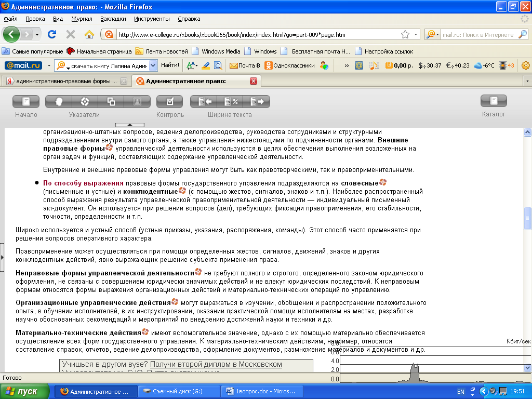Switch to административно-правовые формы tab
The height and width of the screenshot is (399, 532).
[x=66, y=81]
